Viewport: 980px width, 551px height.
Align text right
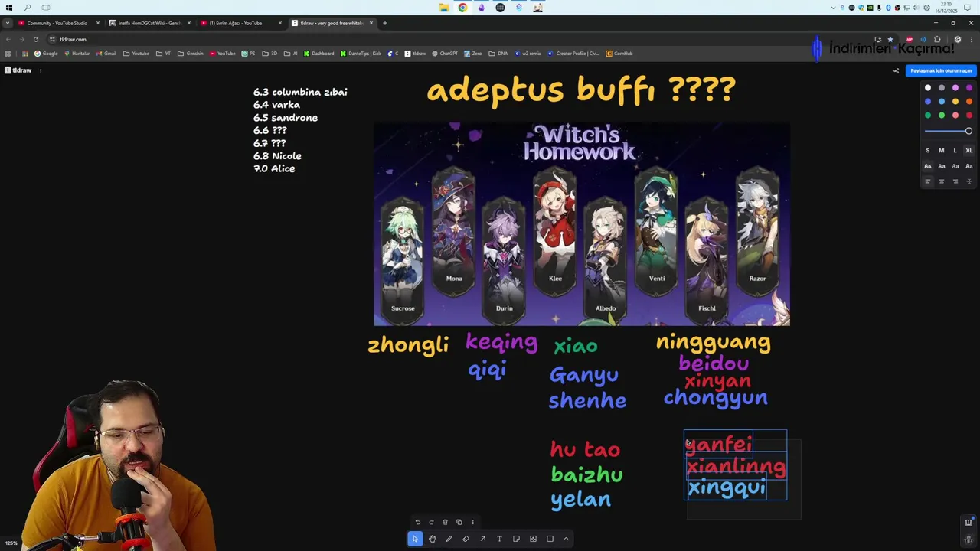(x=955, y=181)
